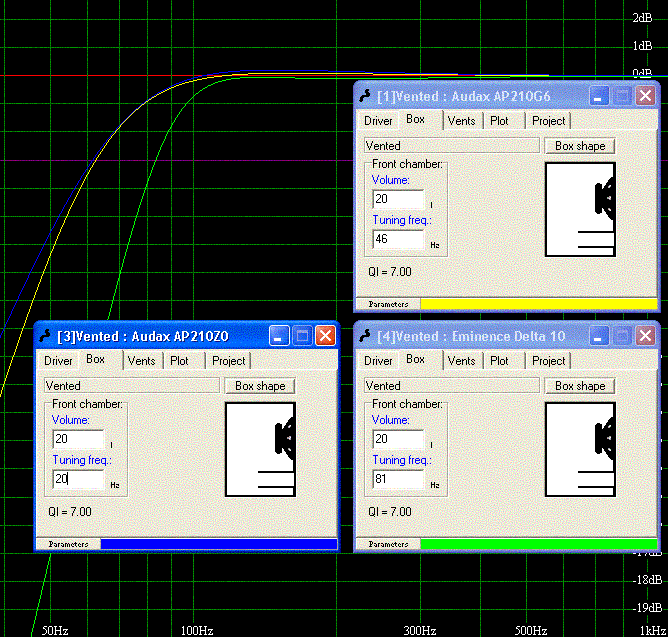Open Plot tab in window [3] Audax AP210Z0
The height and width of the screenshot is (637, 668).
point(179,361)
